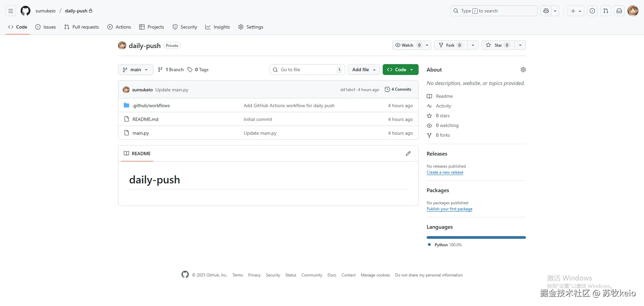This screenshot has width=644, height=306.
Task: Open the sumukeio owner link in breadcrumb
Action: click(46, 11)
